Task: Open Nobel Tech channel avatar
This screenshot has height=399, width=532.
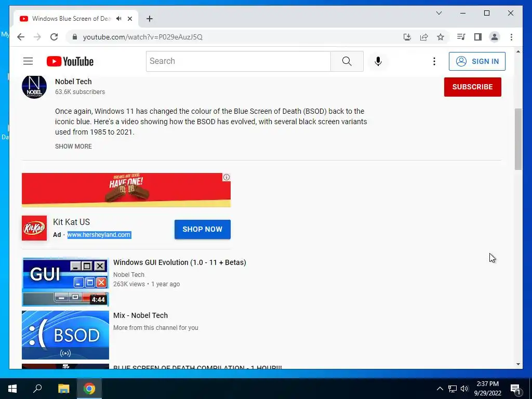Action: tap(34, 87)
